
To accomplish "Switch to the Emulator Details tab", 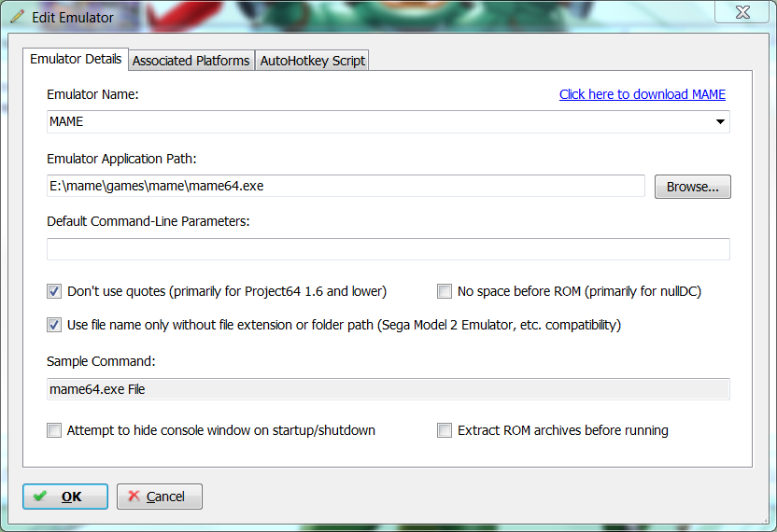I will pos(76,60).
